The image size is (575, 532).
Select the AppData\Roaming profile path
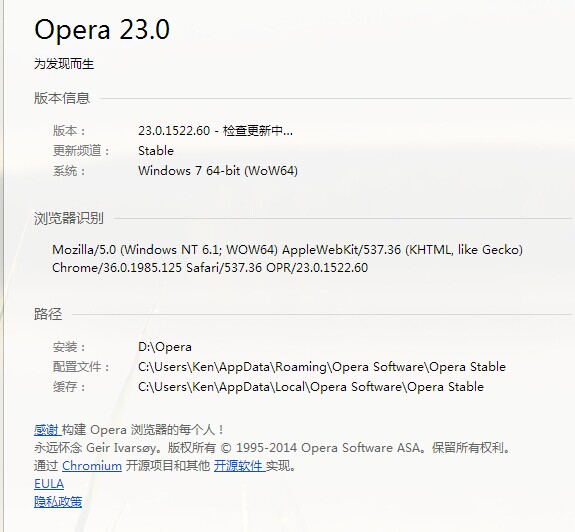coord(322,367)
